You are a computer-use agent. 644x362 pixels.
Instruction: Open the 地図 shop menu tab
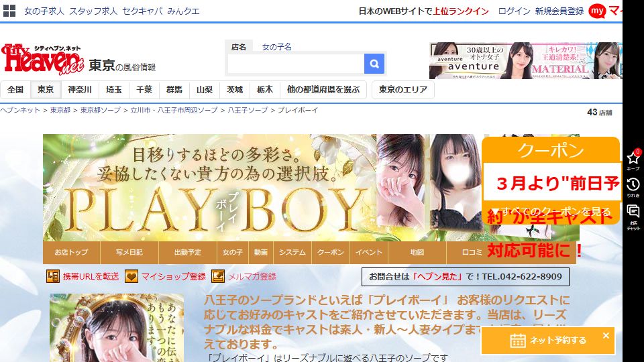tap(417, 253)
